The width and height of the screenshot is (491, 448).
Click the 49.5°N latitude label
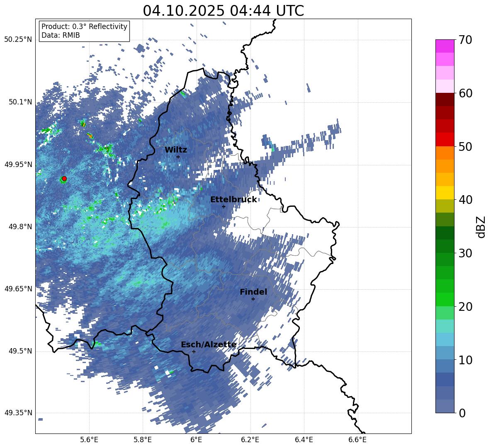click(20, 351)
